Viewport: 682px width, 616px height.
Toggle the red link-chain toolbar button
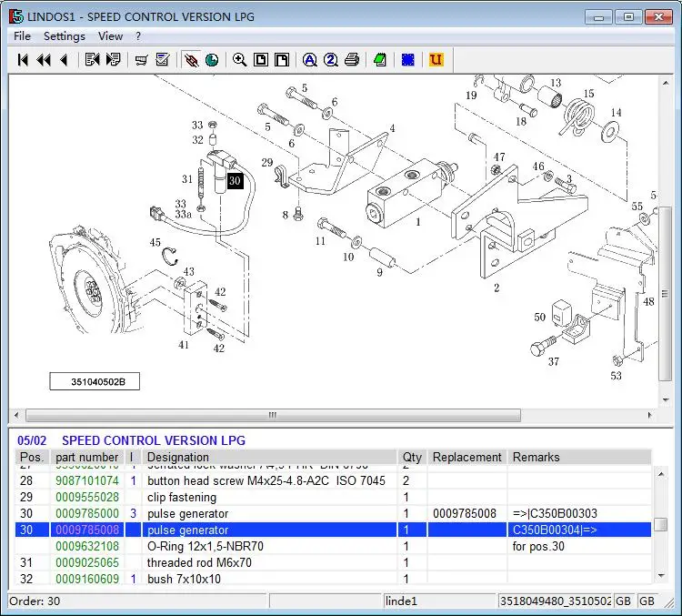point(191,60)
